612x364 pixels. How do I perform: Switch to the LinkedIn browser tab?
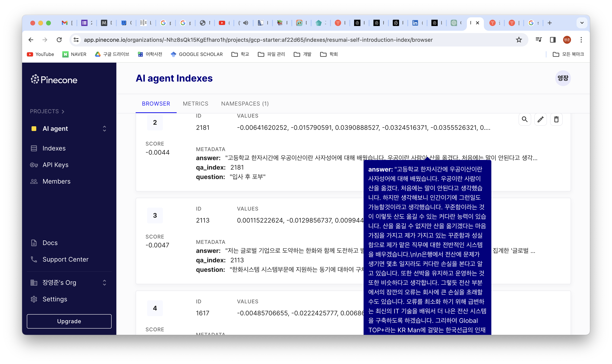click(417, 23)
